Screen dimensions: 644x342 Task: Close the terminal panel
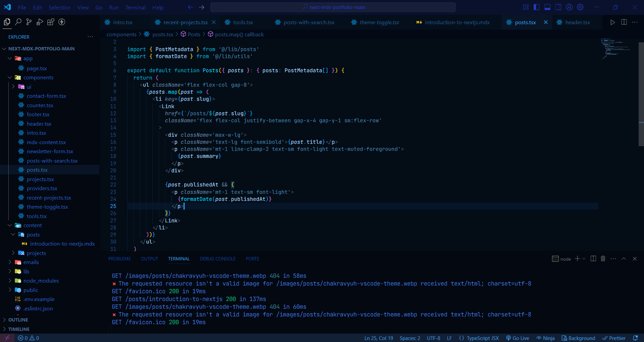[635, 259]
